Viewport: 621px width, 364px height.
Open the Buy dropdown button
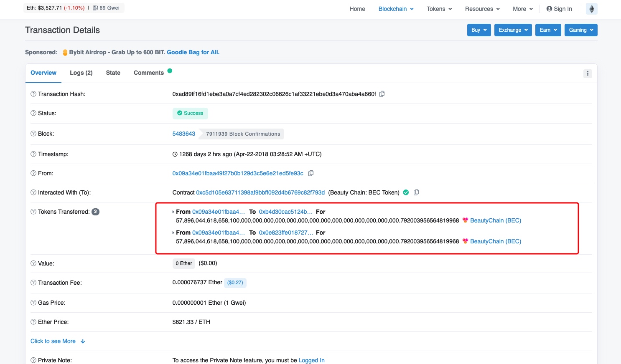[479, 30]
